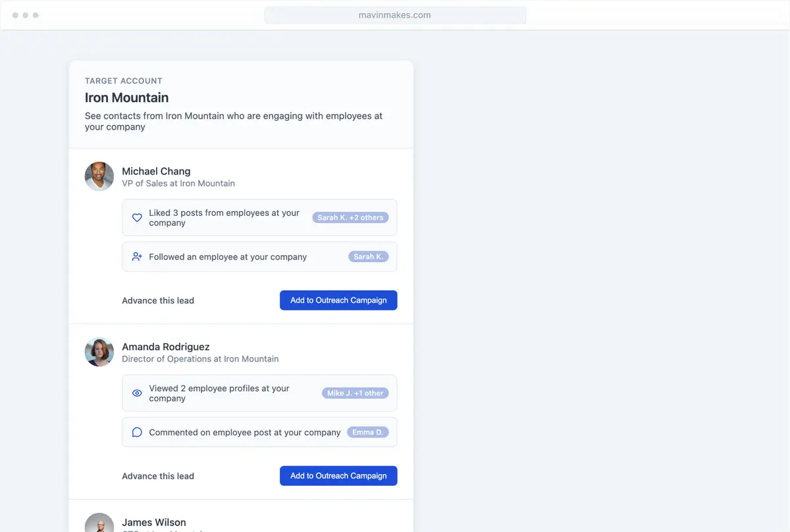Open James Wilson's name
Screen dimensions: 790x532
click(154, 522)
